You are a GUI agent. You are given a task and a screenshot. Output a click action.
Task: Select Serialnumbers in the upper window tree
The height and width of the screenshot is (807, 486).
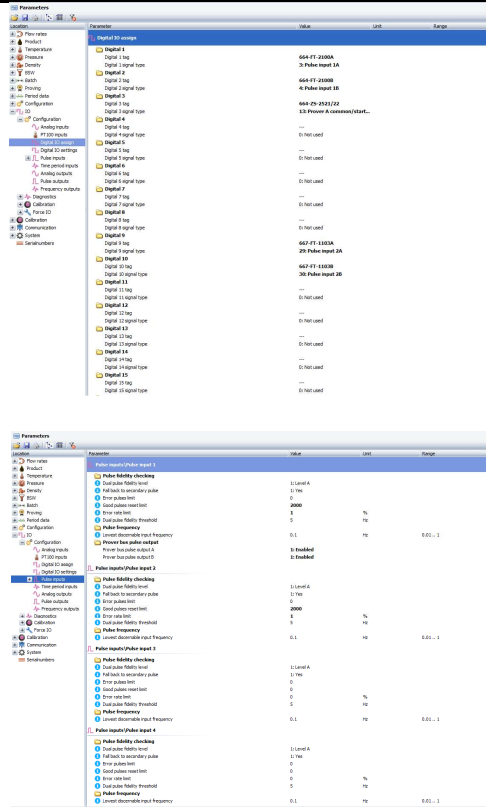click(39, 243)
